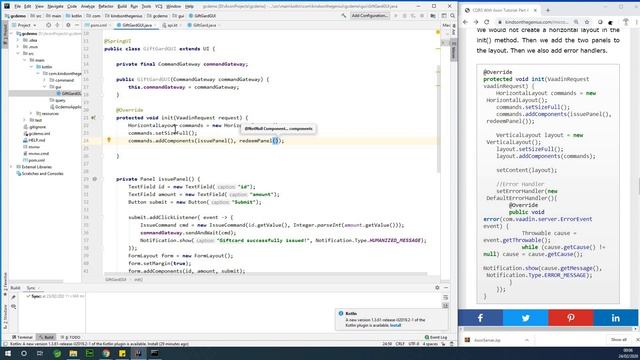The height and width of the screenshot is (360, 640).
Task: Expand the command package node
Action: [44, 80]
